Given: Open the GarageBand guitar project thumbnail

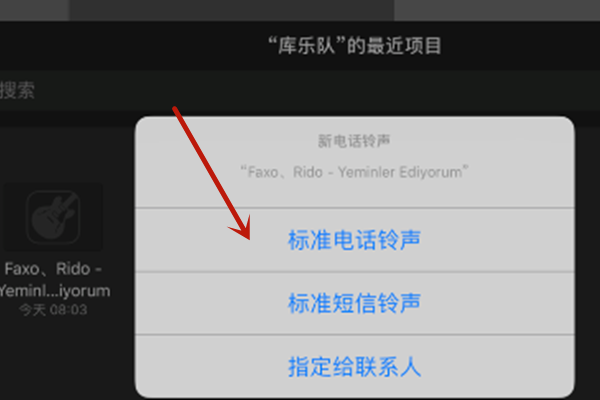Looking at the screenshot, I should pos(53,217).
